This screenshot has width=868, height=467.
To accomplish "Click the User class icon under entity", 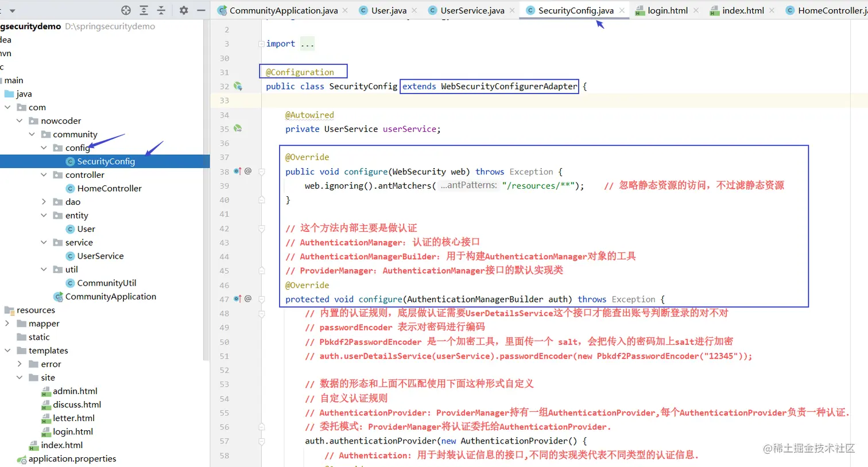I will [71, 229].
